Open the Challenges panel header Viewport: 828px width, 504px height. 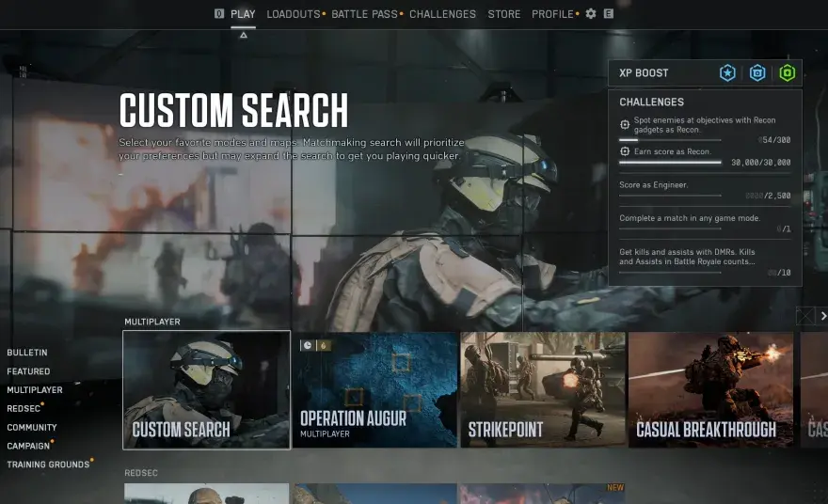[652, 102]
